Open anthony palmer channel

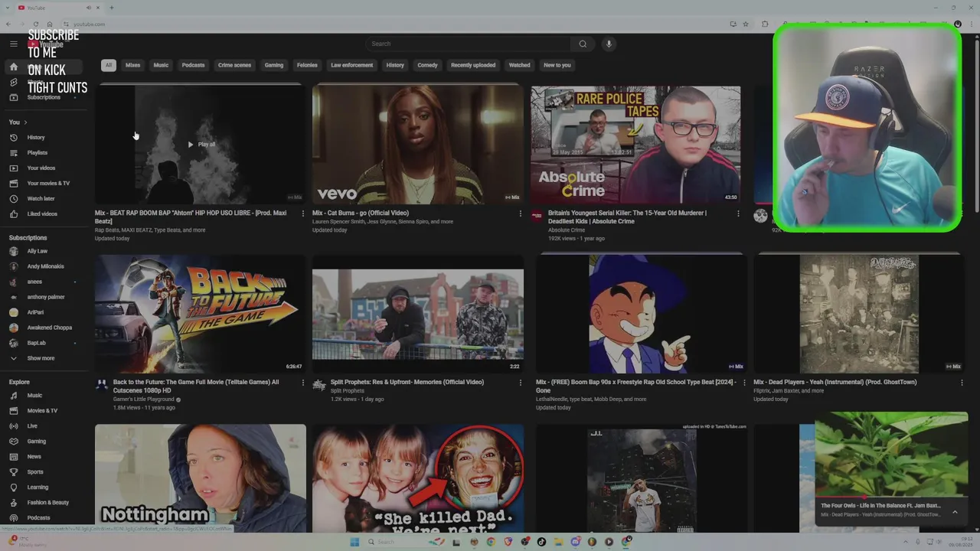click(x=45, y=297)
